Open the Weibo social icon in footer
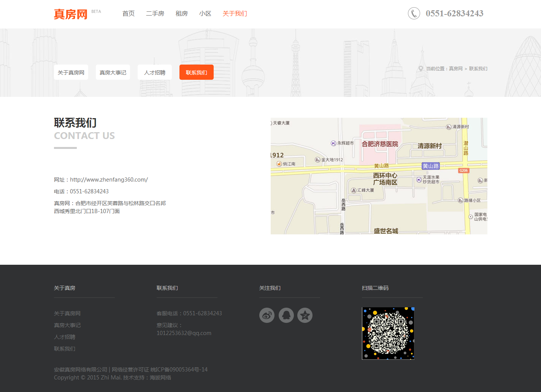The width and height of the screenshot is (541, 392). tap(267, 315)
